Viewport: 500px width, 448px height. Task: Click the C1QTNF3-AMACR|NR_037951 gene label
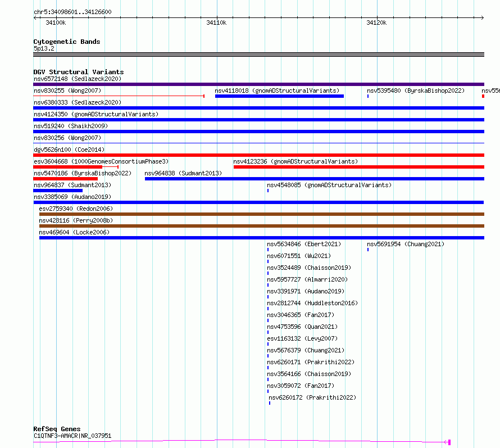pyautogui.click(x=72, y=436)
